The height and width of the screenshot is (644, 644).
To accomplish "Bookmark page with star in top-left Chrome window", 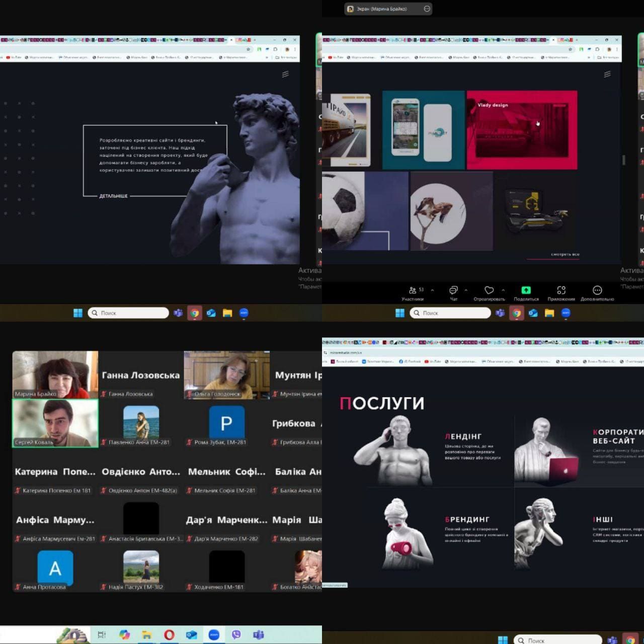I will click(248, 49).
